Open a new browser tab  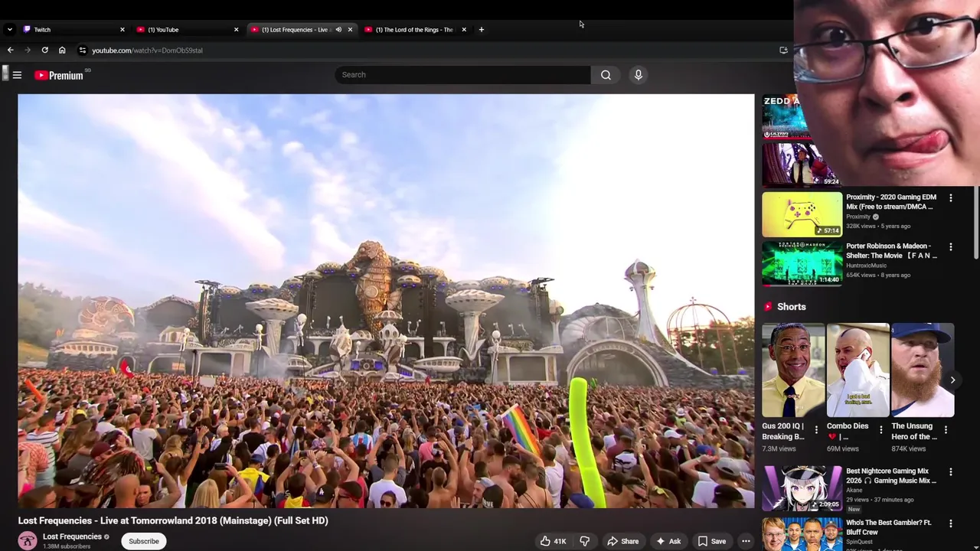(x=481, y=30)
